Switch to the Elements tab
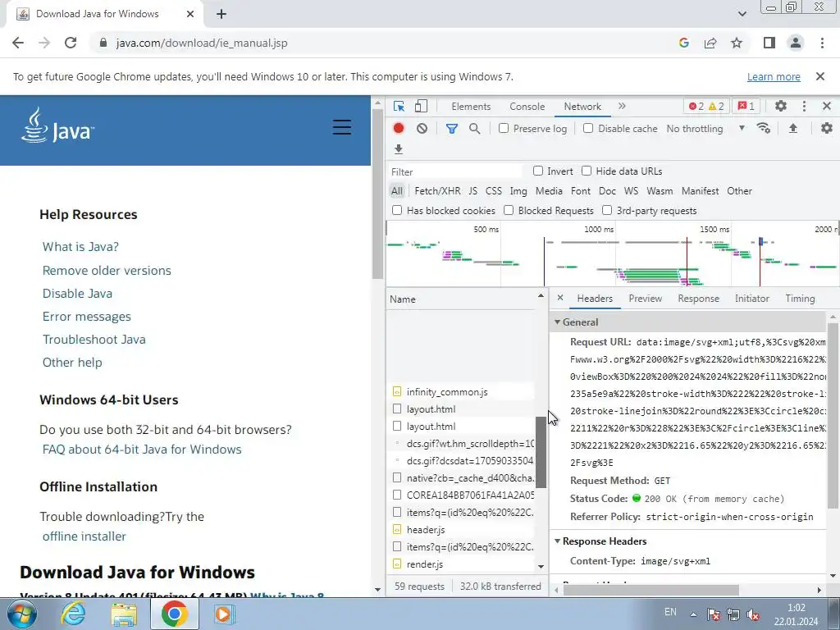The height and width of the screenshot is (630, 840). point(471,107)
